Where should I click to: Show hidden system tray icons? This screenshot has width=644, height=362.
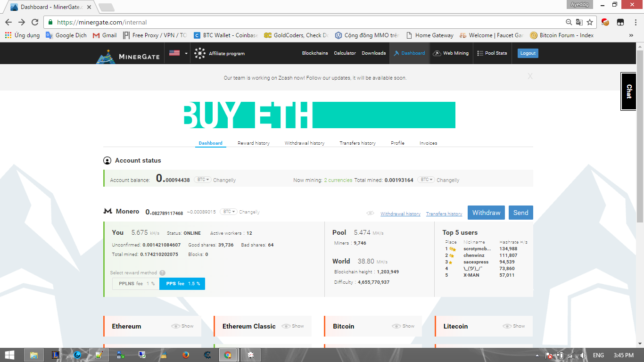[537, 355]
